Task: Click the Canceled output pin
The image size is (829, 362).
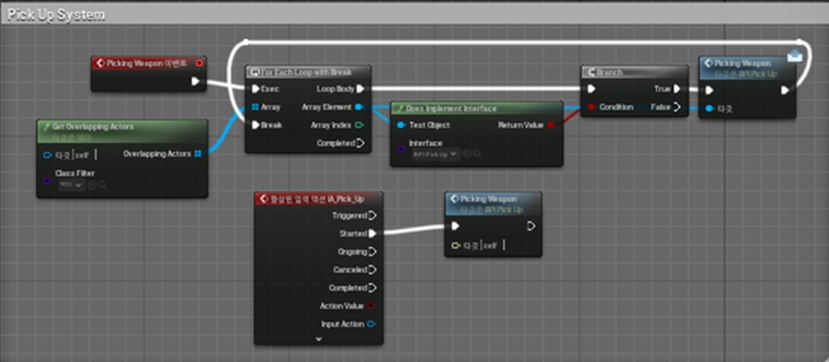Action: tap(372, 270)
